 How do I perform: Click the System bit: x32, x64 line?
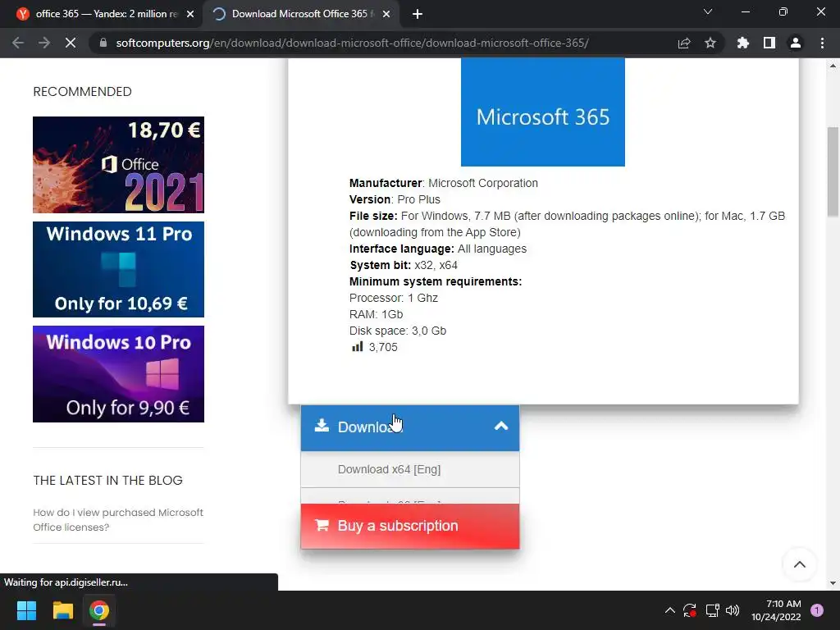pos(404,265)
